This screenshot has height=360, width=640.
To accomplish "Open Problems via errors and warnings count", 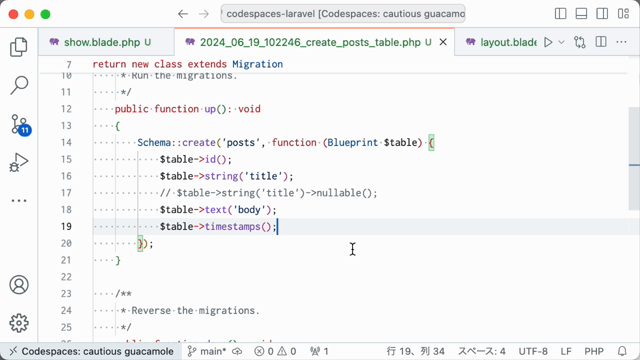I will 275,351.
